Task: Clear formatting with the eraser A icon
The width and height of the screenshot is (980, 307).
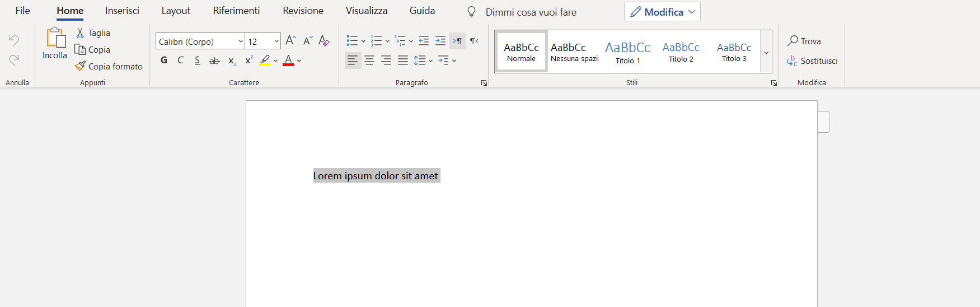Action: pos(324,40)
